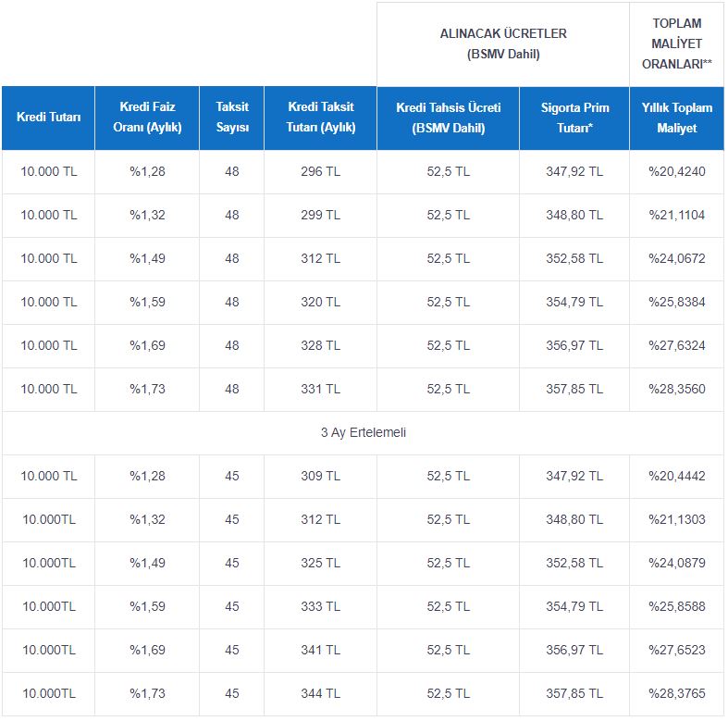Select the 309 TL installment cell
This screenshot has height=721, width=728.
pos(320,476)
